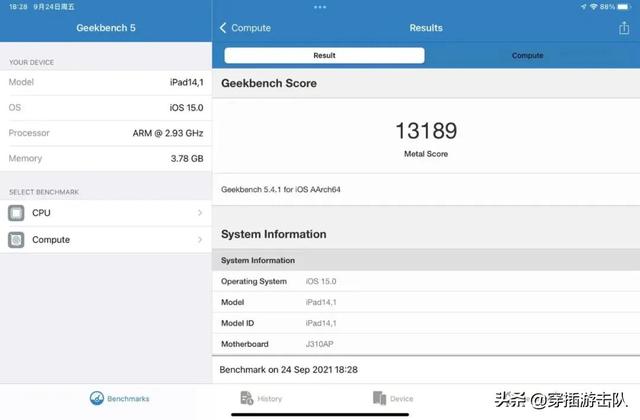Screen dimensions: 640x420
Task: Open the CPU benchmark icon
Action: click(x=16, y=213)
